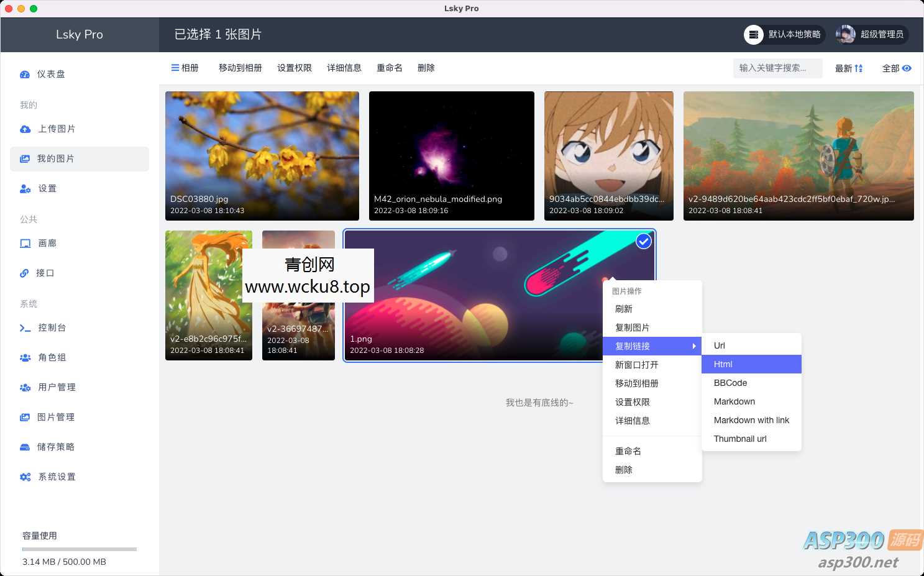Click the storage usage progress bar
Image resolution: width=924 pixels, height=576 pixels.
pyautogui.click(x=80, y=549)
